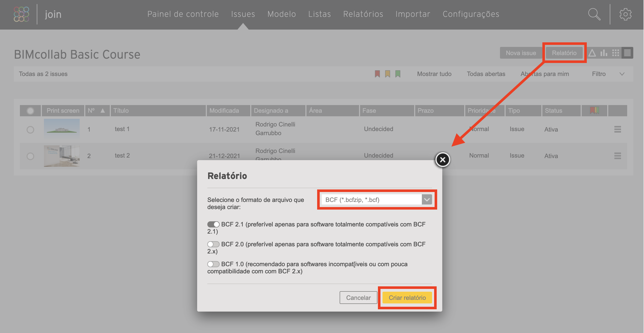
Task: Open the Issues menu tab
Action: pos(243,14)
